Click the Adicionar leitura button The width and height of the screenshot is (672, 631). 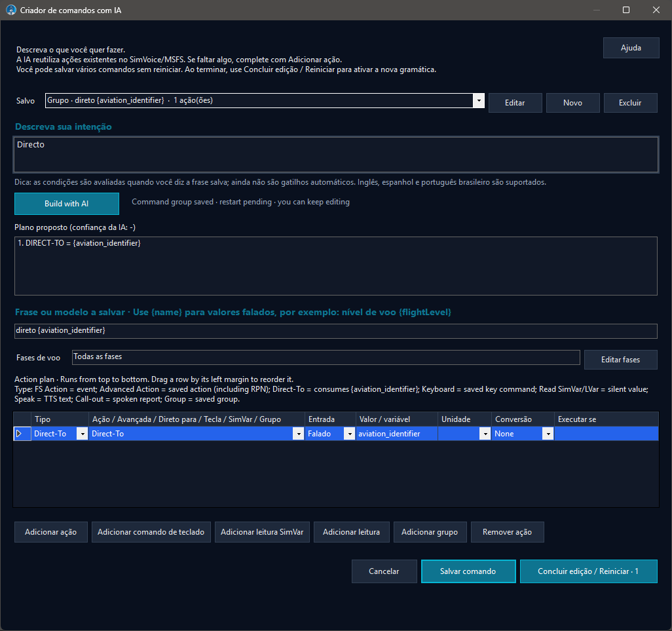(352, 532)
